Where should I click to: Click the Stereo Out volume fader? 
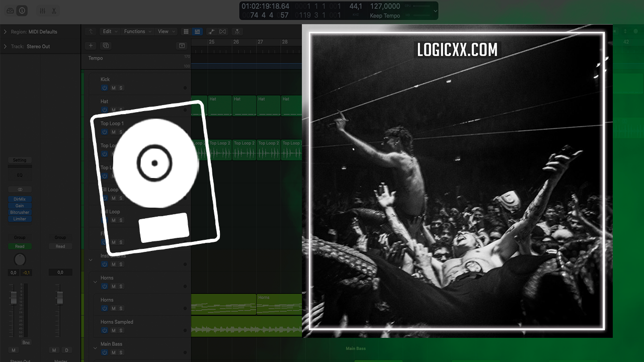[13, 298]
